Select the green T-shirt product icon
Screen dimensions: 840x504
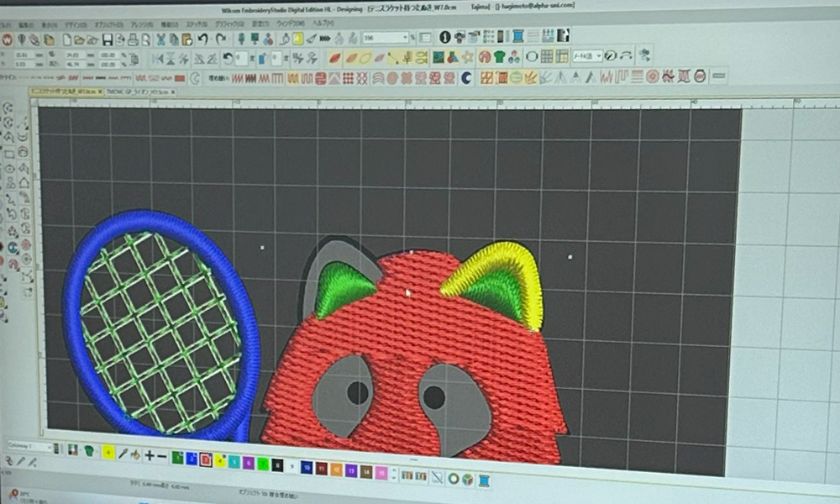pos(500,57)
